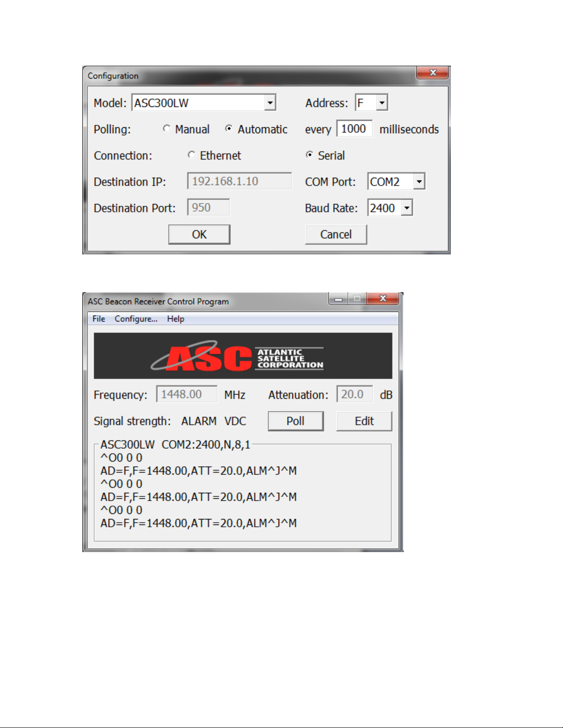This screenshot has height=728, width=563.
Task: Click the Attenuation field showing 20.0
Action: point(355,394)
